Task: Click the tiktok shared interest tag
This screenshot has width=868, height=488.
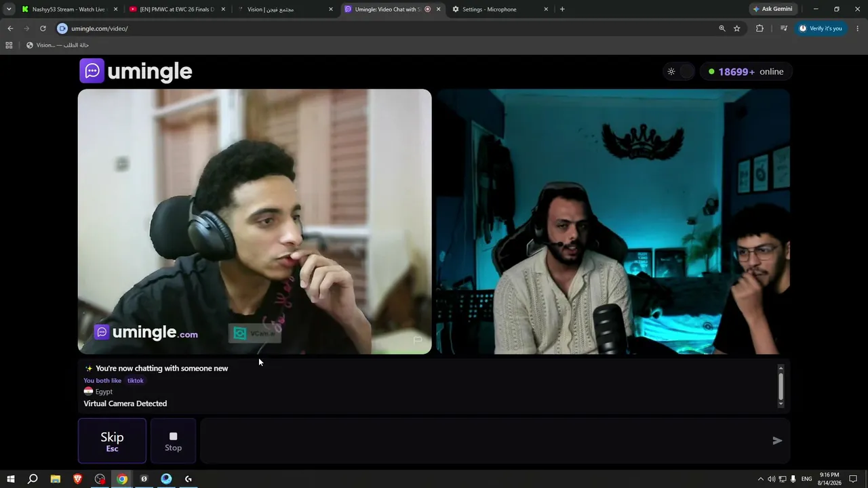Action: (136, 380)
